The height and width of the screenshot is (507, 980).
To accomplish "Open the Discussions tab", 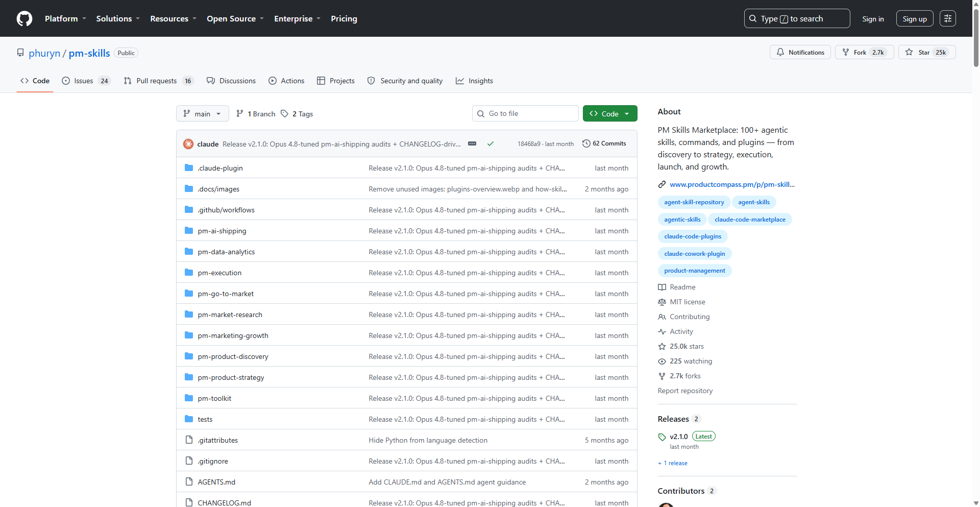I will (x=231, y=81).
